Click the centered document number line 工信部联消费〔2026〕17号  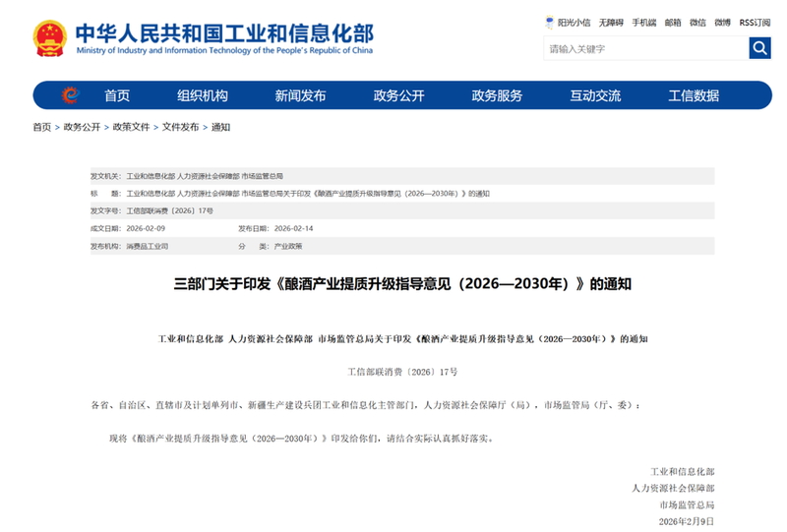(x=402, y=372)
